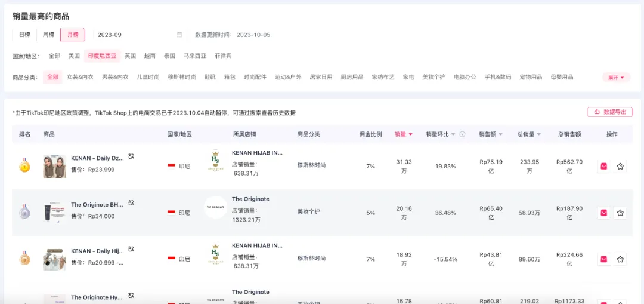Click The Originote store logo in the second row
Image resolution: width=644 pixels, height=304 pixels.
pyautogui.click(x=215, y=207)
